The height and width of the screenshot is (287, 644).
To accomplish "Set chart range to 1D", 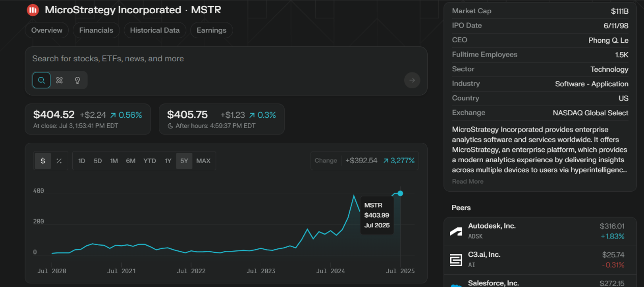I will click(x=81, y=161).
